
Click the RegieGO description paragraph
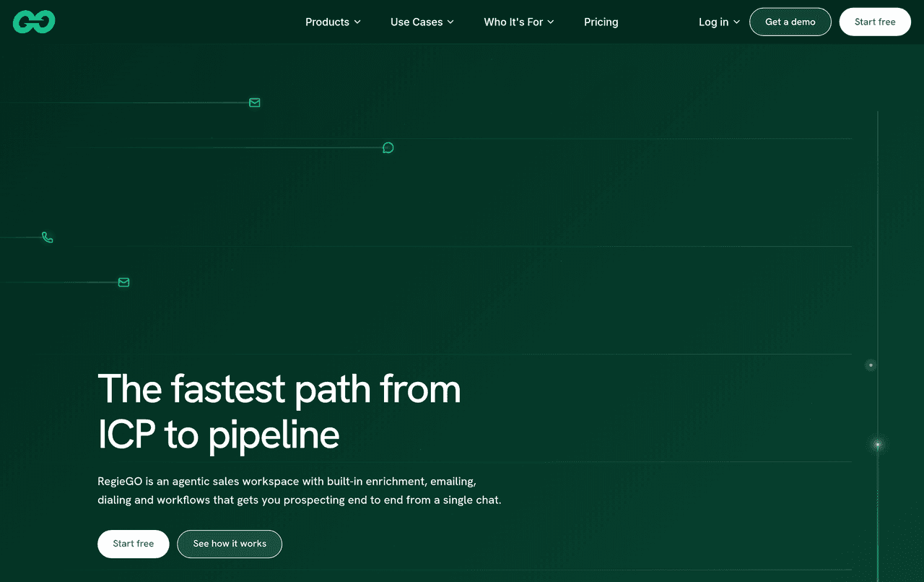300,490
